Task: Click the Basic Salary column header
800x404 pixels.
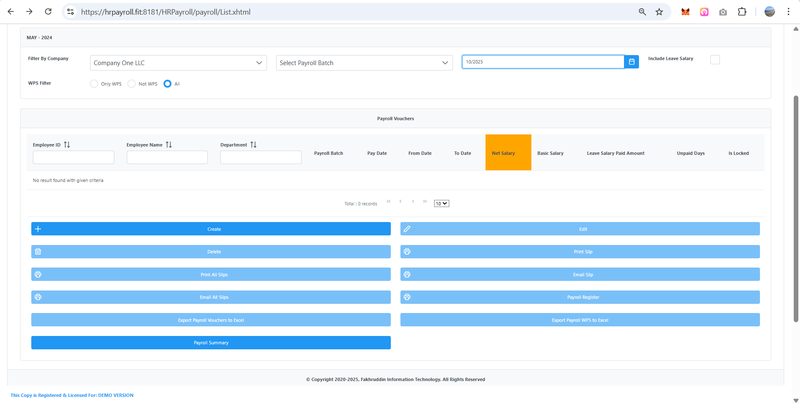Action: tap(551, 153)
